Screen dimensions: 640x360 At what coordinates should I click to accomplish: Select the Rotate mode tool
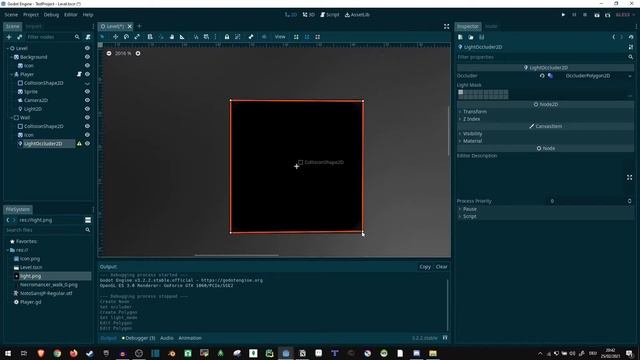(126, 37)
